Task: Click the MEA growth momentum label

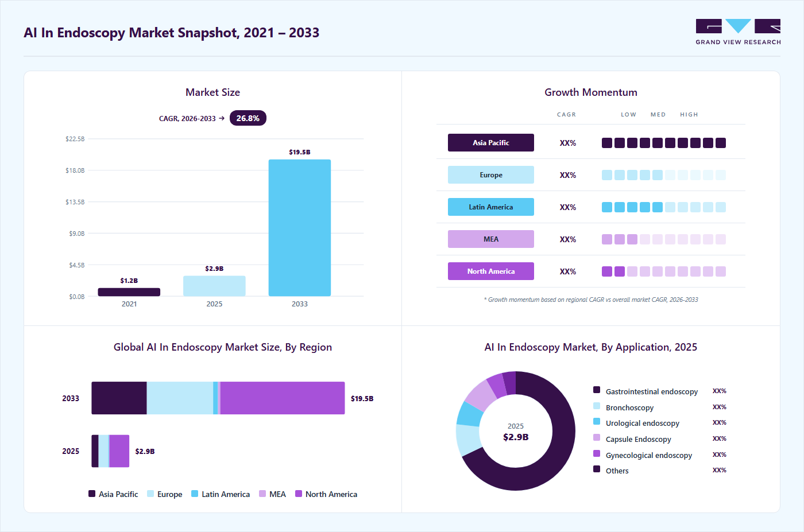Action: 491,239
